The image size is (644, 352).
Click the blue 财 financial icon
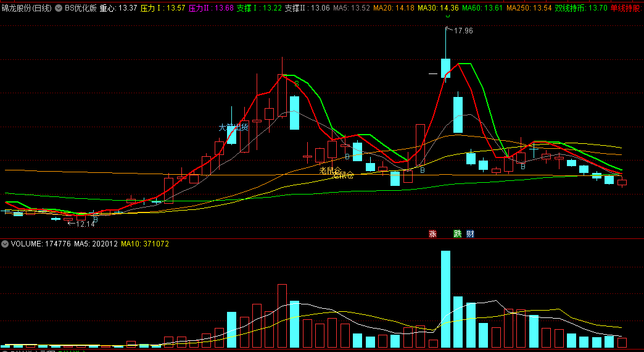[x=470, y=233]
